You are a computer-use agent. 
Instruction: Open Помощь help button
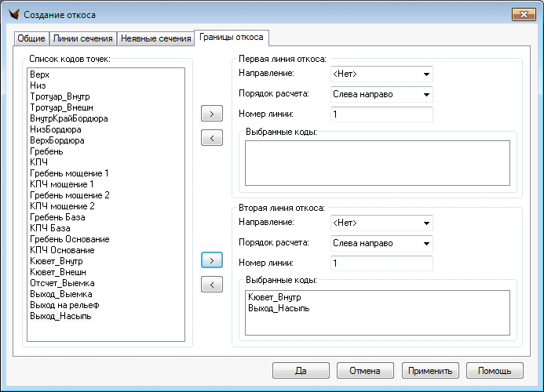tap(495, 371)
